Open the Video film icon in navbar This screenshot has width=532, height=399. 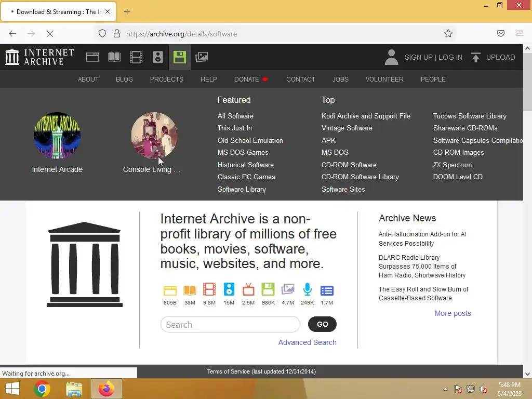point(136,57)
